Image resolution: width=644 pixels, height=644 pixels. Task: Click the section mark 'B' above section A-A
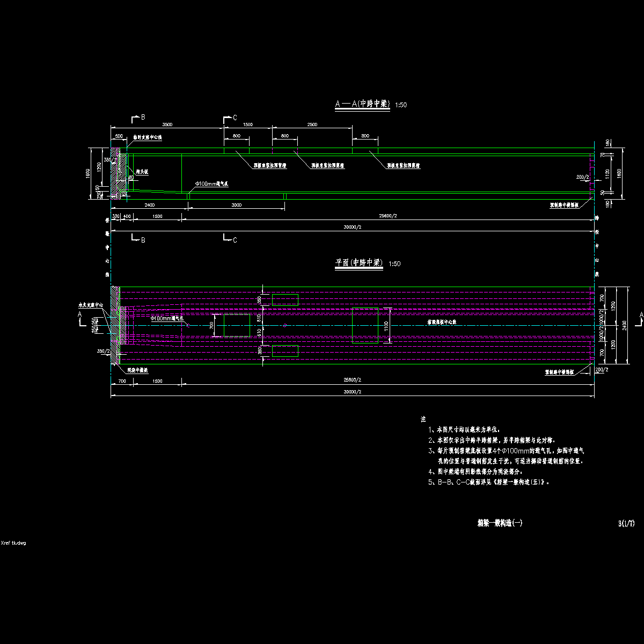pyautogui.click(x=142, y=116)
